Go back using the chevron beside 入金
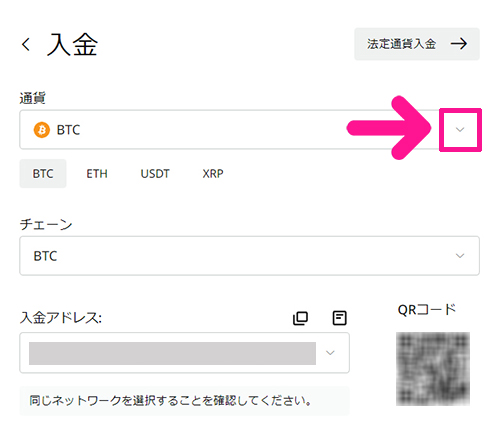Image resolution: width=500 pixels, height=430 pixels. 26,44
